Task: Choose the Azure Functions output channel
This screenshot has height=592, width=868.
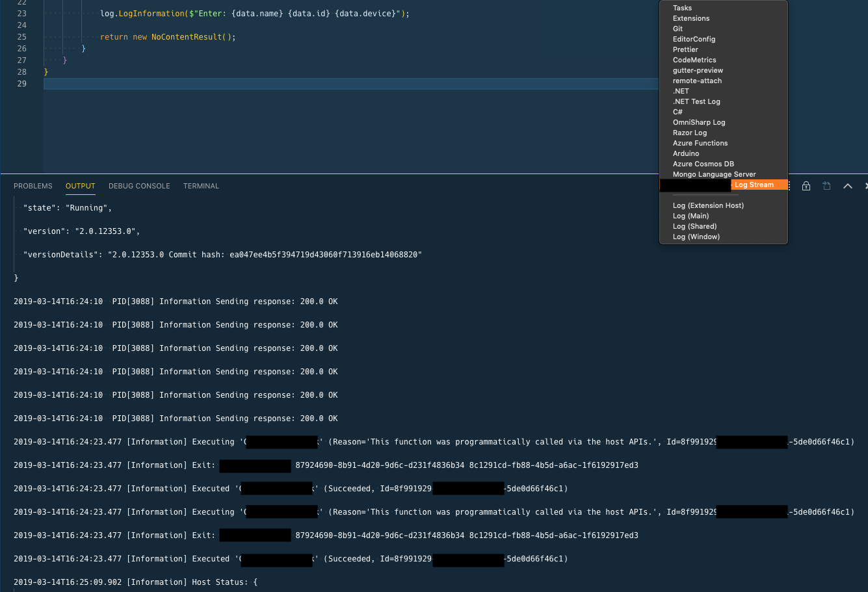Action: coord(700,143)
